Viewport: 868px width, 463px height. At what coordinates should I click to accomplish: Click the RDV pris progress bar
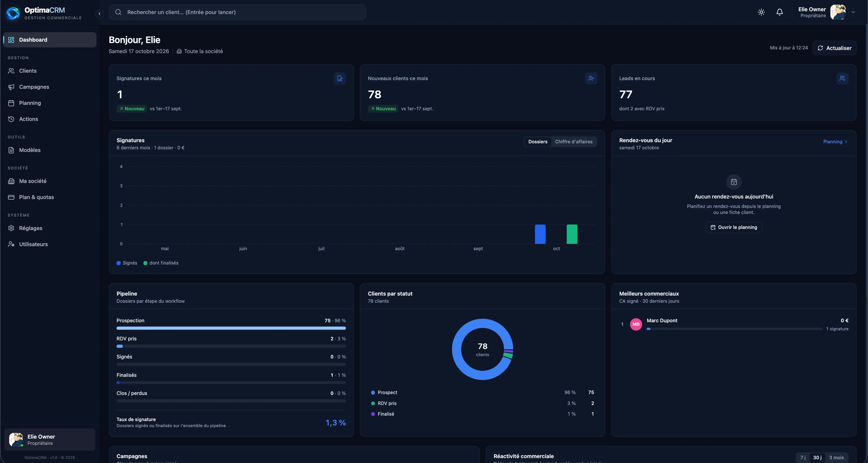[x=231, y=346]
